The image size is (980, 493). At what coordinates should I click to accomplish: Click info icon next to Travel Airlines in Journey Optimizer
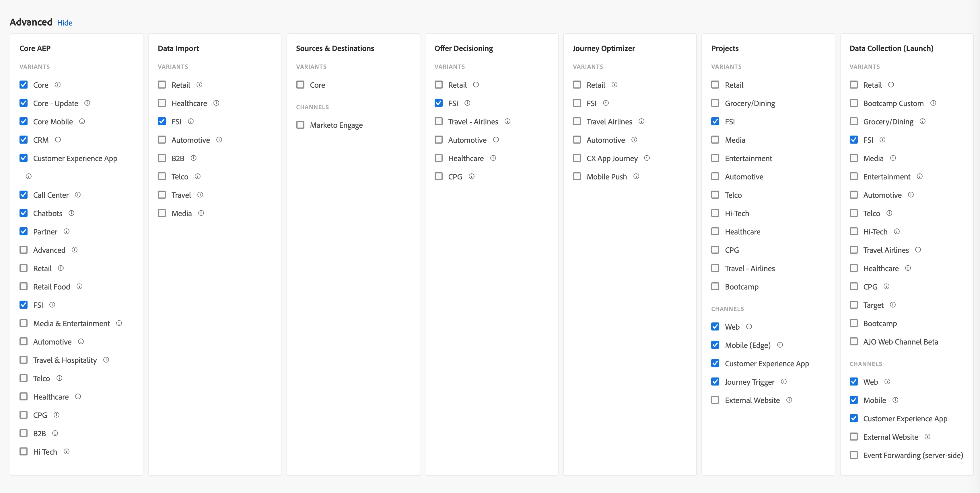pos(641,121)
